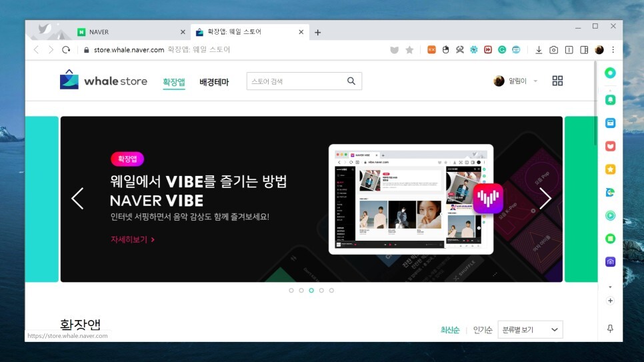Open the green Grammarly extension icon

502,50
